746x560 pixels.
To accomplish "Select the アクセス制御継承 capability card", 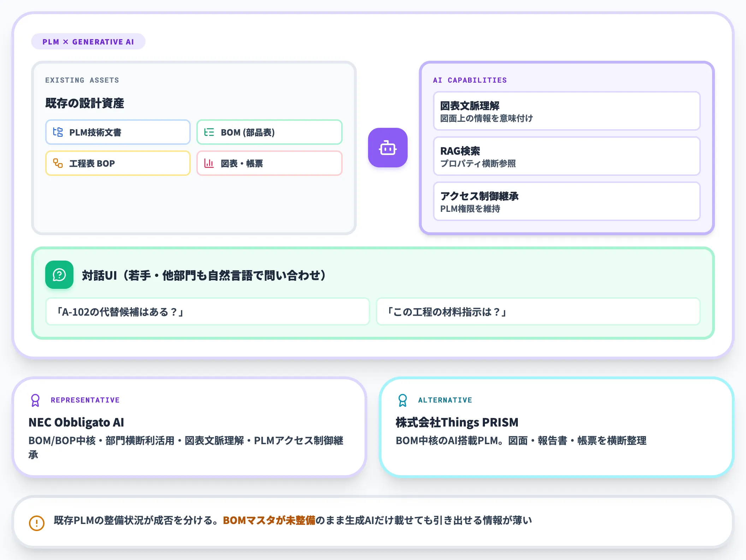I will pos(567,201).
